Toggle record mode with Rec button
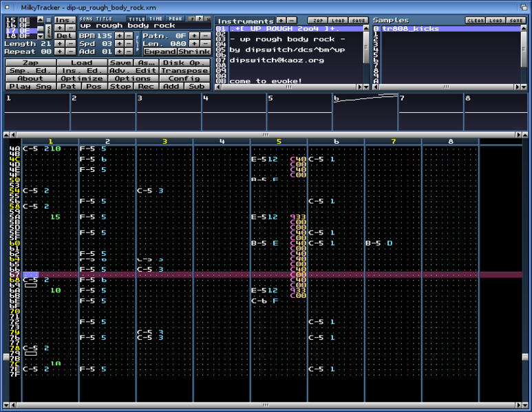532x412 pixels. coord(146,87)
